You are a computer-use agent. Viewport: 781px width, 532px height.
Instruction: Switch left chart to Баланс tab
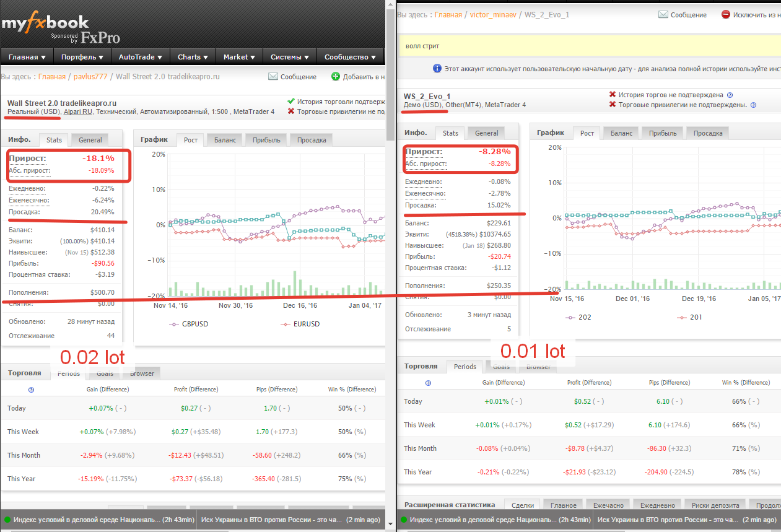pyautogui.click(x=225, y=140)
